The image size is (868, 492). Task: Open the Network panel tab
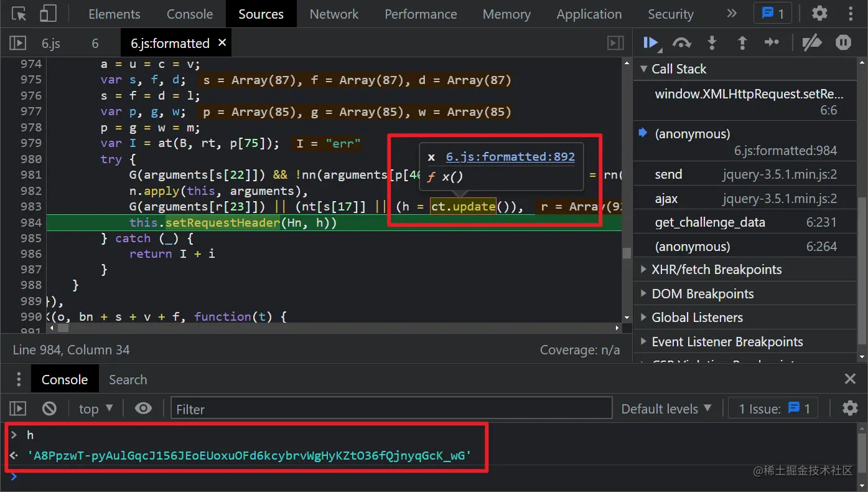[334, 14]
